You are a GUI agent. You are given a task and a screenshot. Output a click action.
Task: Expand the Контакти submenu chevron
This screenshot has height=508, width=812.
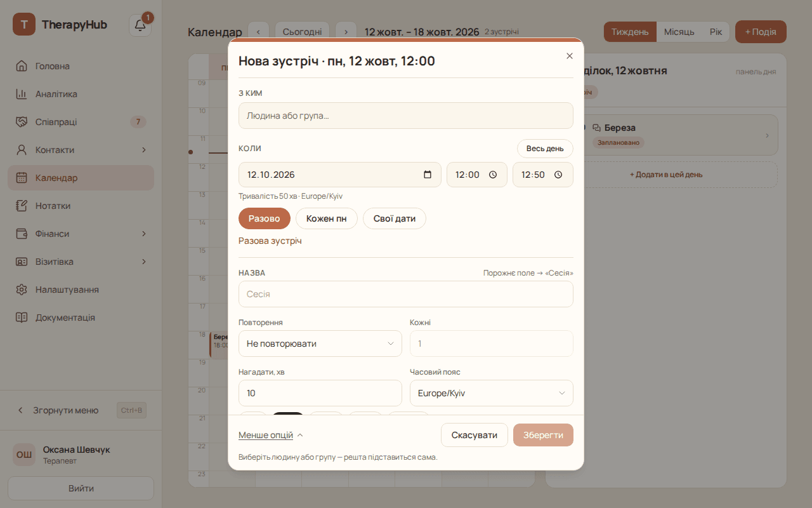pos(144,150)
